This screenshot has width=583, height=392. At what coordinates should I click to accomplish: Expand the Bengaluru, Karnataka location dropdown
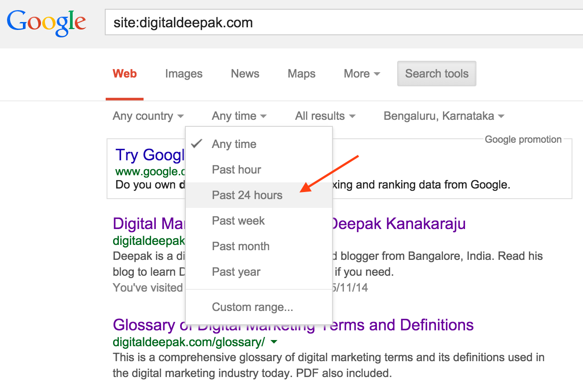443,116
